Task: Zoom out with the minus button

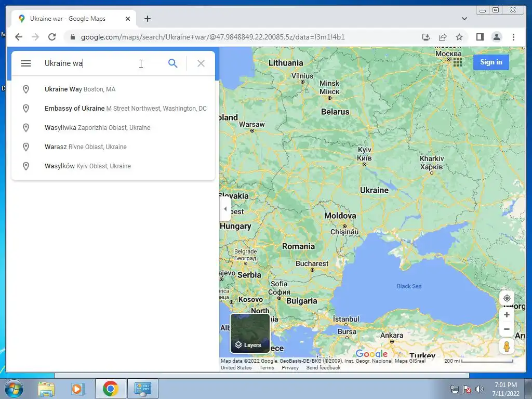Action: click(x=507, y=329)
